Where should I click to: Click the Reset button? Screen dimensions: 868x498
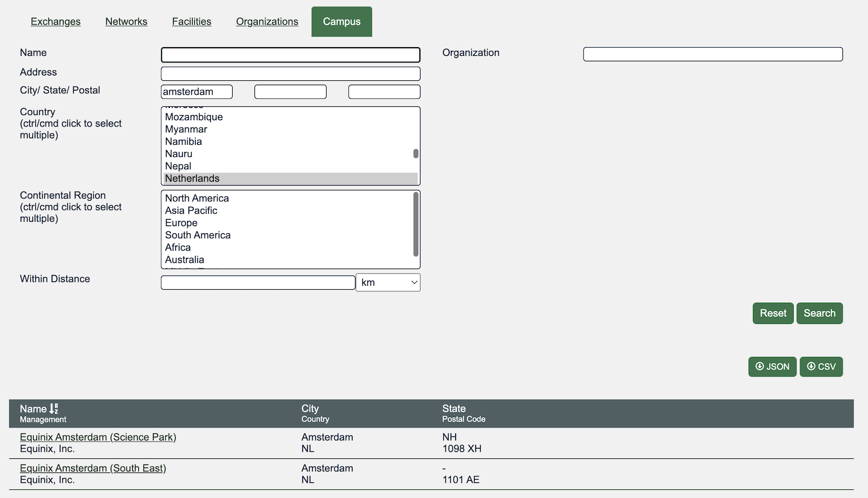coord(773,314)
